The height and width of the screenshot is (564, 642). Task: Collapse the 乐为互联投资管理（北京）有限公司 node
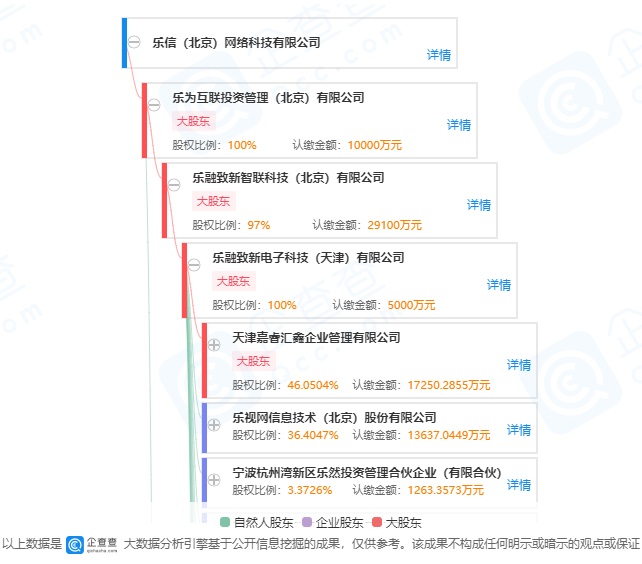(154, 105)
